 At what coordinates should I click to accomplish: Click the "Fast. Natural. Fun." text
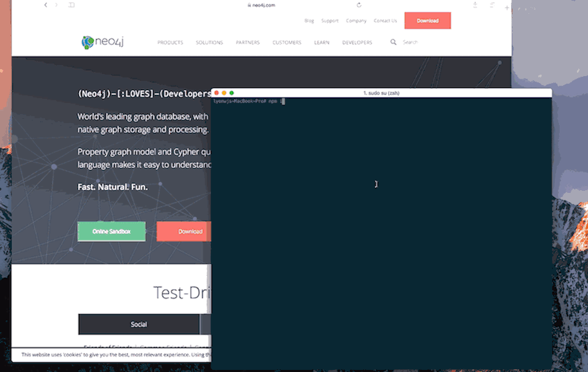[113, 187]
